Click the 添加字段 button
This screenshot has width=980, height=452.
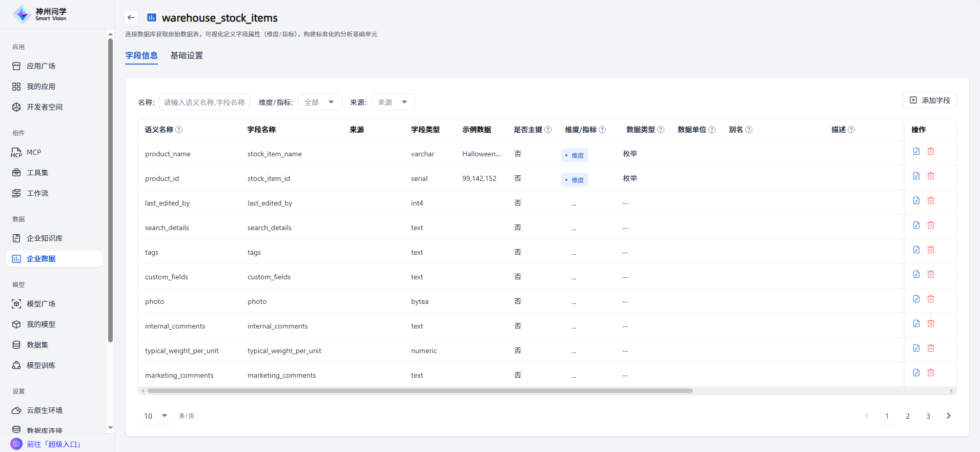coord(929,100)
